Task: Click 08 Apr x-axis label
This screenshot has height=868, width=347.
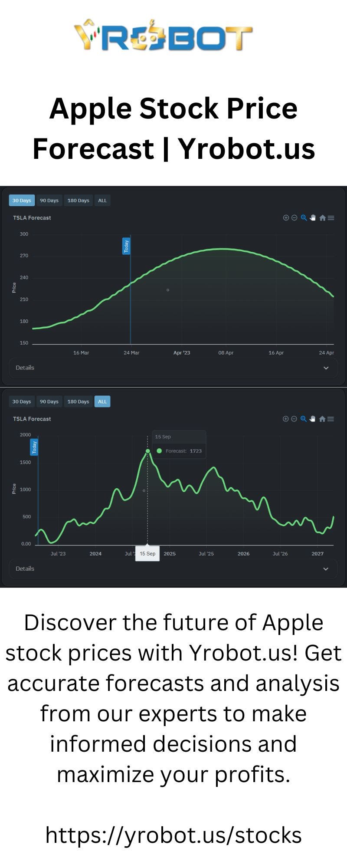Action: click(x=226, y=353)
